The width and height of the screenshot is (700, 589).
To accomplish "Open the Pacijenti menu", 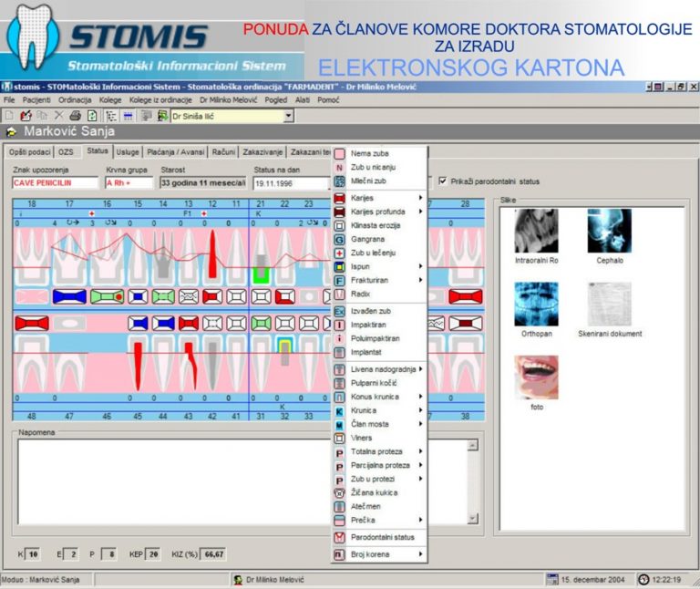I will [36, 98].
